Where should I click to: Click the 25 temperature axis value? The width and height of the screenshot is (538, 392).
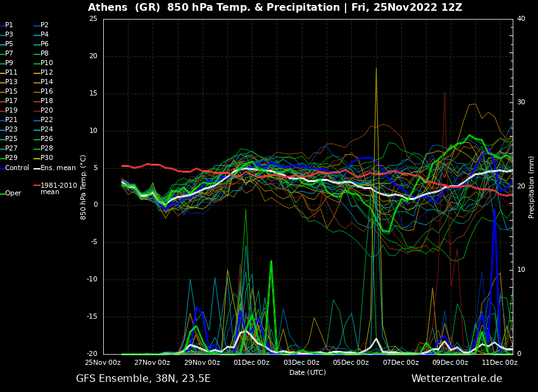(93, 19)
